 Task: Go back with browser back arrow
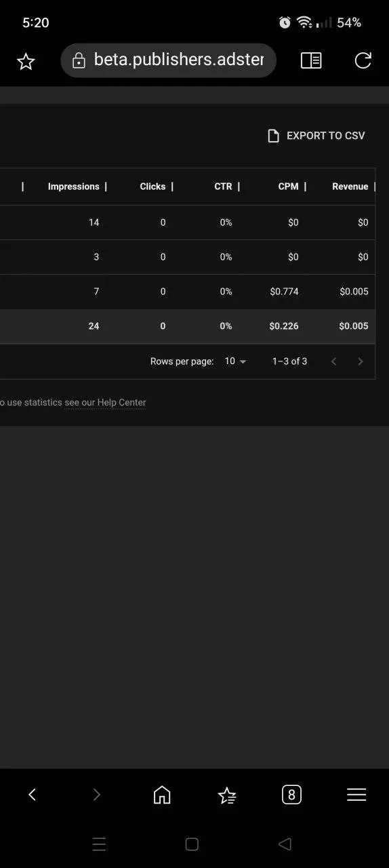tap(32, 795)
